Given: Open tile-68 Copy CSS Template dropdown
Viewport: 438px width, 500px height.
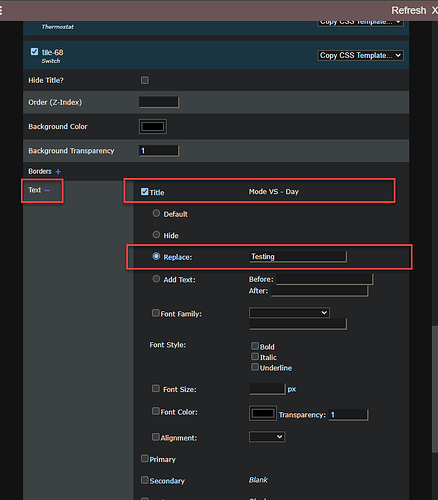Looking at the screenshot, I should tap(360, 55).
